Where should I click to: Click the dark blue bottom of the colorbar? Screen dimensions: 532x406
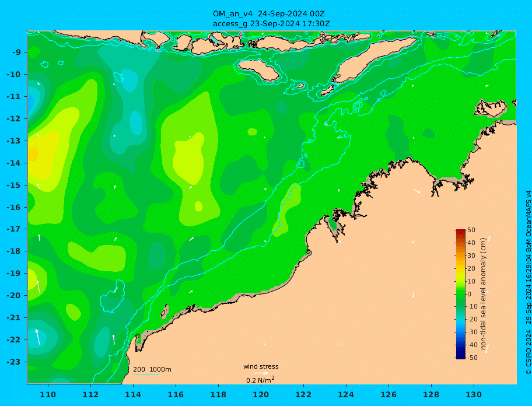pyautogui.click(x=461, y=356)
